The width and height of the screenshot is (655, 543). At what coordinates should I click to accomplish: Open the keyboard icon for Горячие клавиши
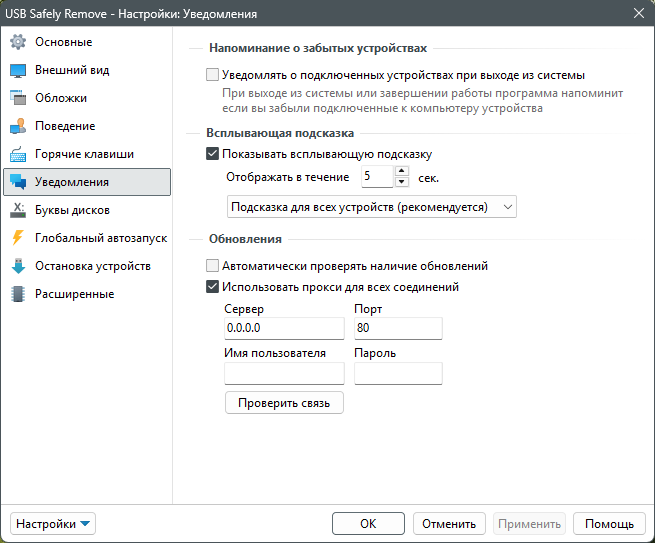click(18, 154)
